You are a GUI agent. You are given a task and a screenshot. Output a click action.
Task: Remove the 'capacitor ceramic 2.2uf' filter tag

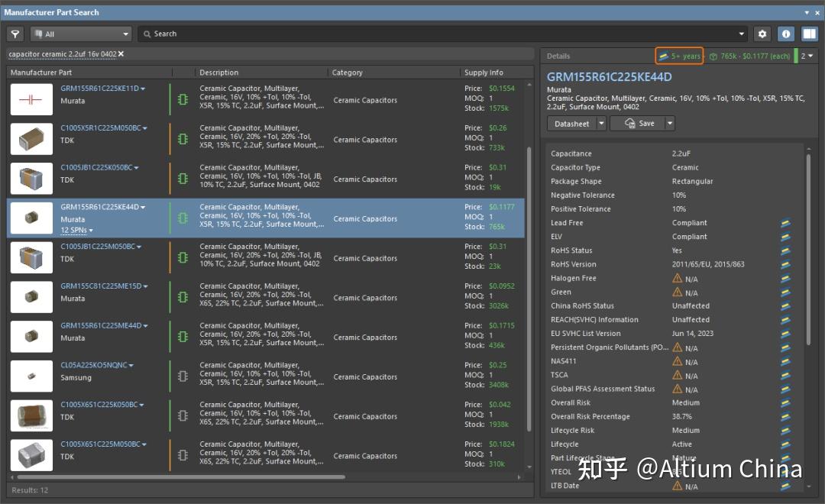tap(120, 53)
